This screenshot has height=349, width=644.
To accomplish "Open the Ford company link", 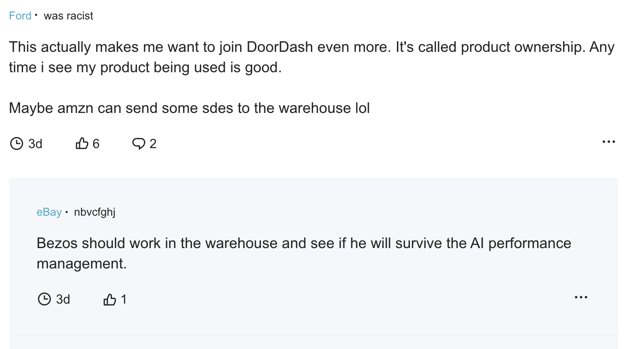I will (20, 16).
